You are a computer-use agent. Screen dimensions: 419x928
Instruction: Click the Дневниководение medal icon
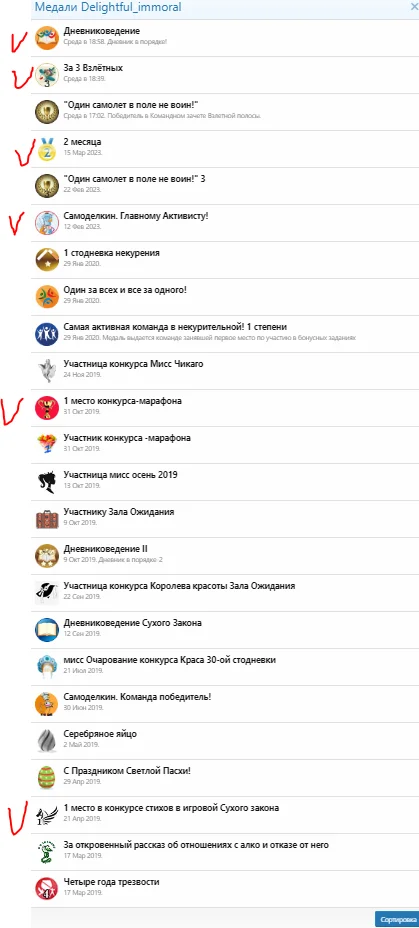[x=46, y=37]
